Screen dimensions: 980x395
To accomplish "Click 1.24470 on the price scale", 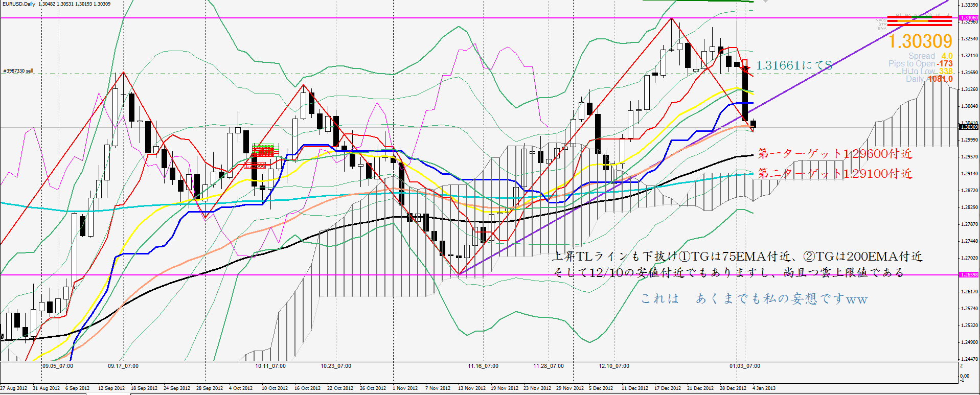I will [970, 359].
